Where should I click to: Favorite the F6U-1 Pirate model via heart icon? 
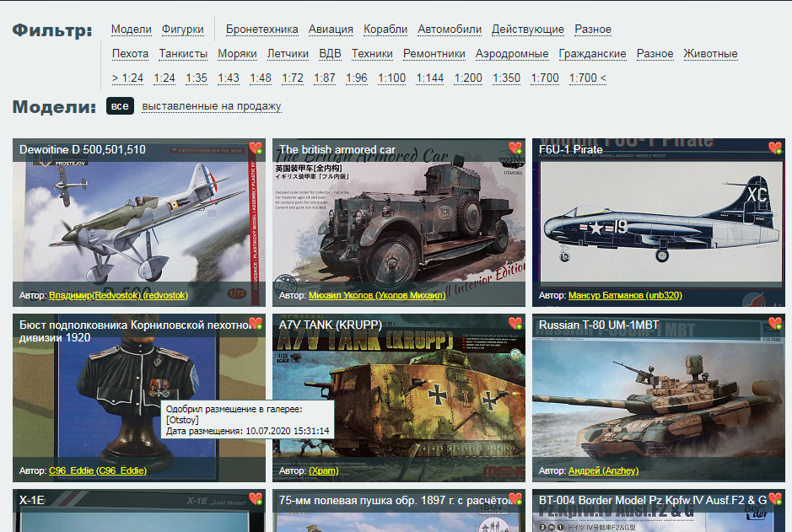[775, 148]
